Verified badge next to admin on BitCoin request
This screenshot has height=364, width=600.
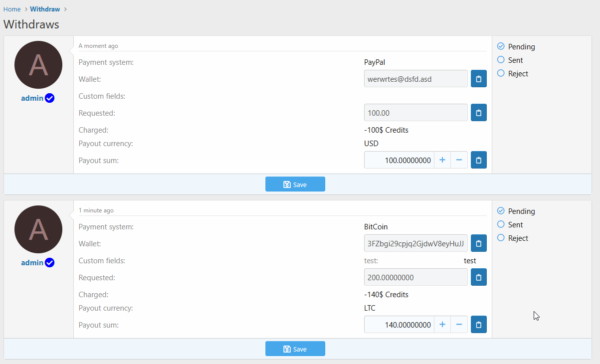tap(49, 263)
